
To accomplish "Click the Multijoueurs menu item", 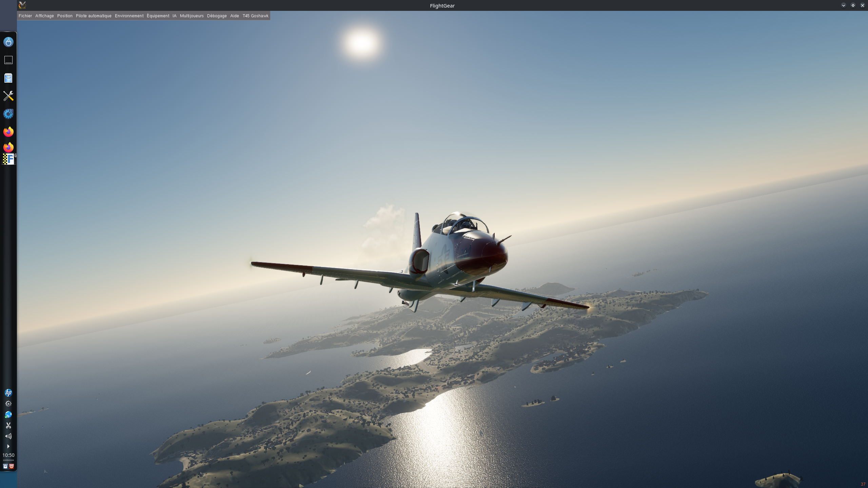I will (x=192, y=16).
